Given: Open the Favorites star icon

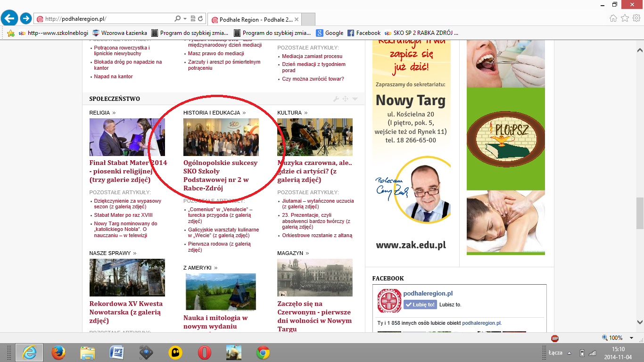Looking at the screenshot, I should pos(625,18).
